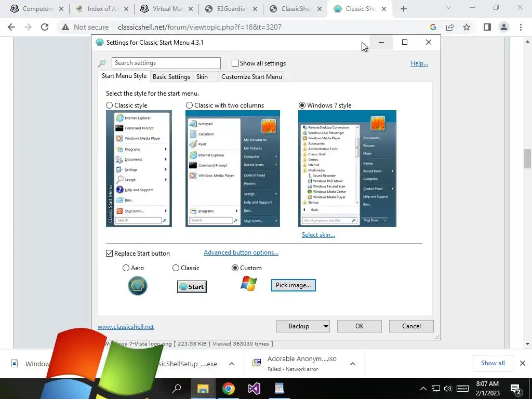Click the taskbar clock showing 8:07 AM
532x399 pixels.
(x=487, y=389)
